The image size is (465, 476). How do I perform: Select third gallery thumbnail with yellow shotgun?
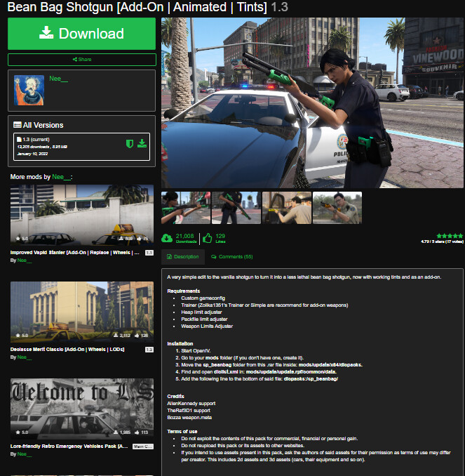(287, 208)
